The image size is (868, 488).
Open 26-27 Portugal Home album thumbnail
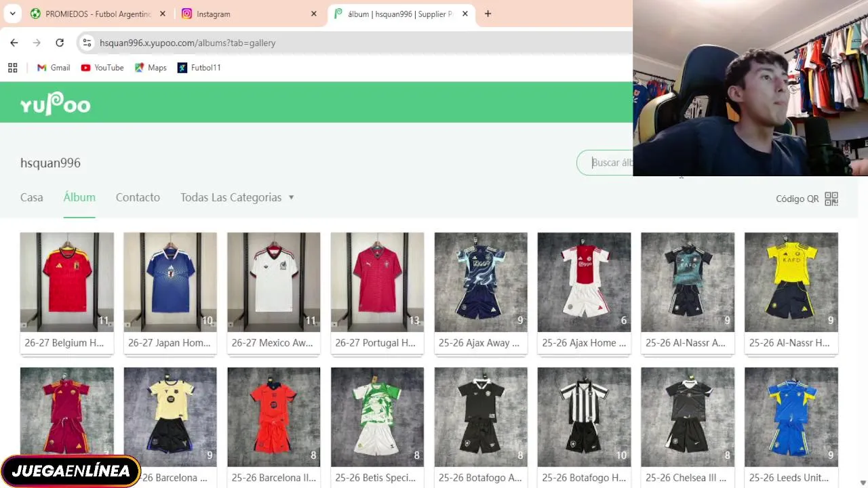pyautogui.click(x=377, y=282)
